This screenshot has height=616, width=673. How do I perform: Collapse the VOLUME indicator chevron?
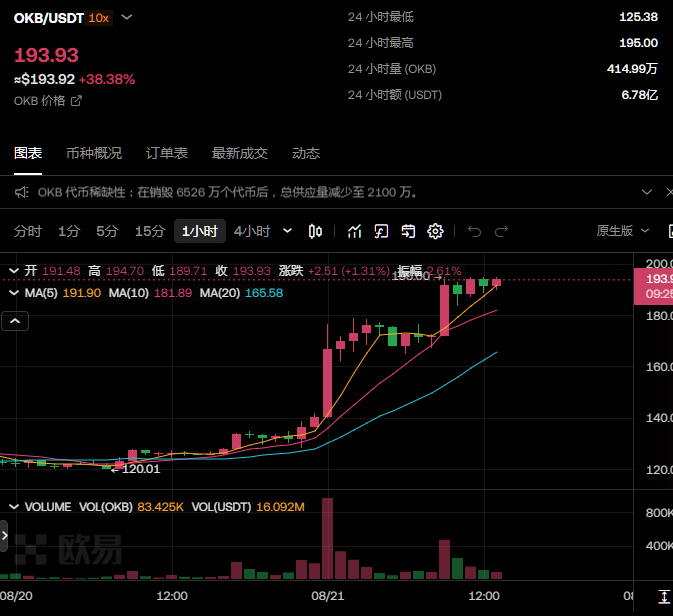pyautogui.click(x=14, y=507)
